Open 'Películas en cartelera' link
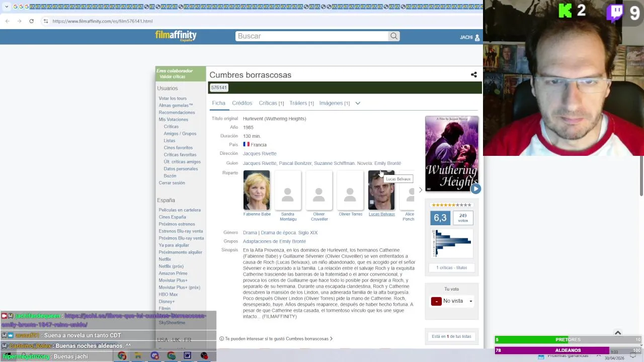The height and width of the screenshot is (362, 644). coord(180,210)
